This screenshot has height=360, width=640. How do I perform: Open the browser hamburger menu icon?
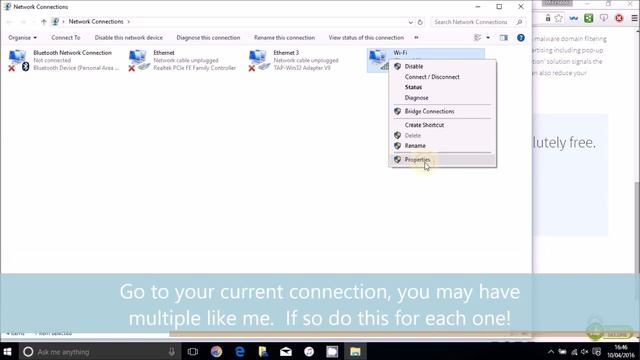634,18
